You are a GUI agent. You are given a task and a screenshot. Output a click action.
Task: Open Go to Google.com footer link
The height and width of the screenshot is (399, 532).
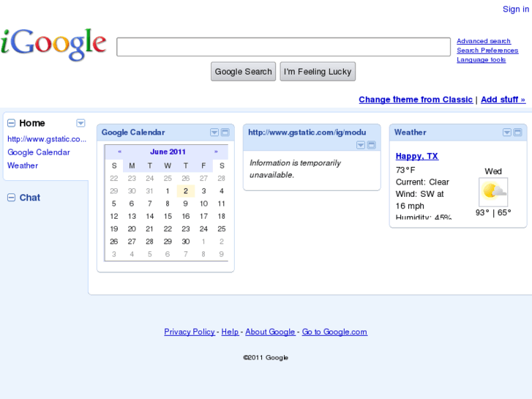pos(334,332)
